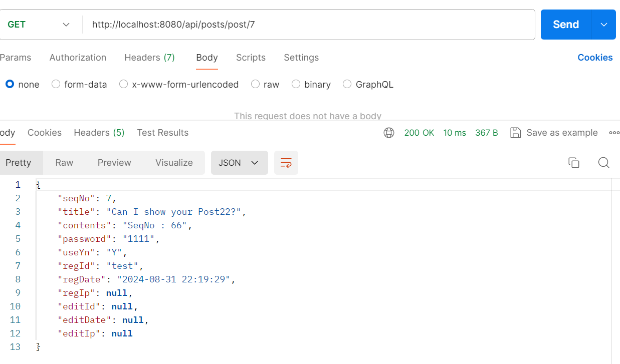The image size is (620, 364).
Task: Open the Cookies link
Action: coord(595,58)
